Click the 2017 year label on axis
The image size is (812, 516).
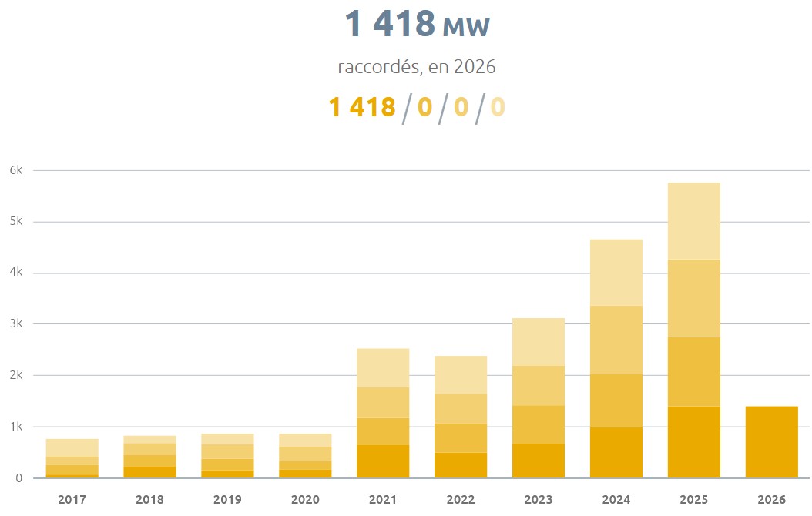(72, 500)
